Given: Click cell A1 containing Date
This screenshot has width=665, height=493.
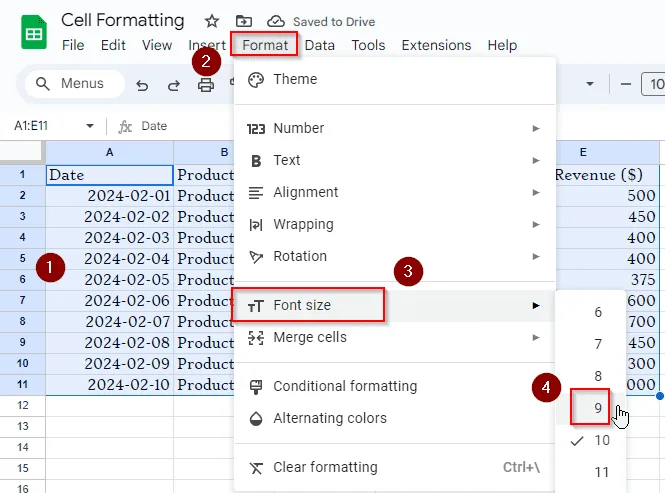Looking at the screenshot, I should (x=109, y=175).
